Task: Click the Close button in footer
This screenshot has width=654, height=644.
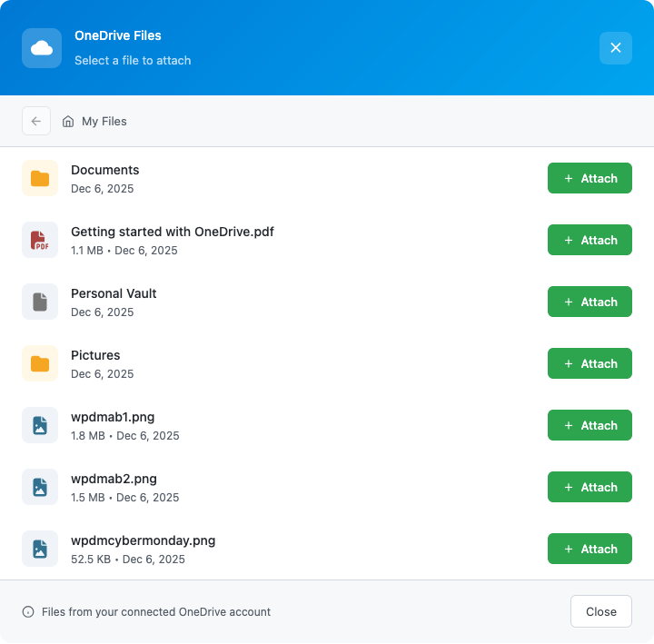Action: [601, 611]
